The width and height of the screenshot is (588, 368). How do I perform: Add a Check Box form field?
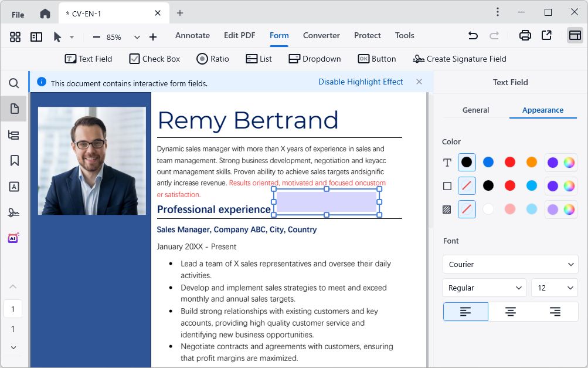coord(155,59)
